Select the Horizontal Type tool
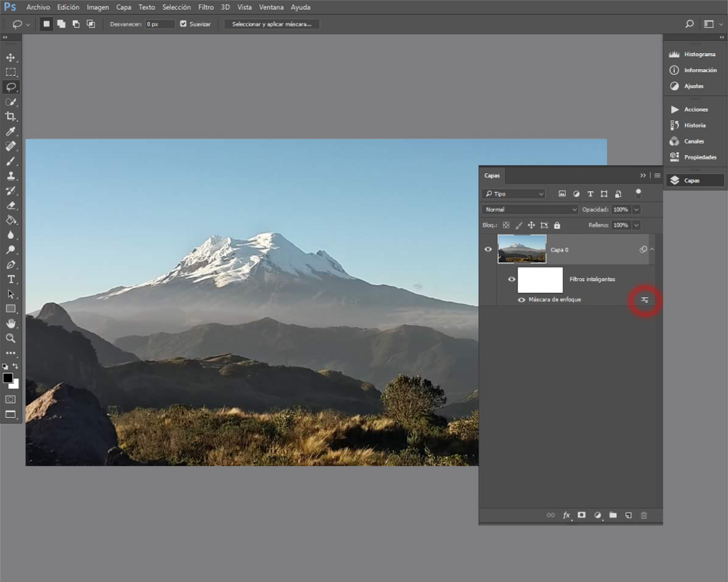728x582 pixels. click(11, 279)
